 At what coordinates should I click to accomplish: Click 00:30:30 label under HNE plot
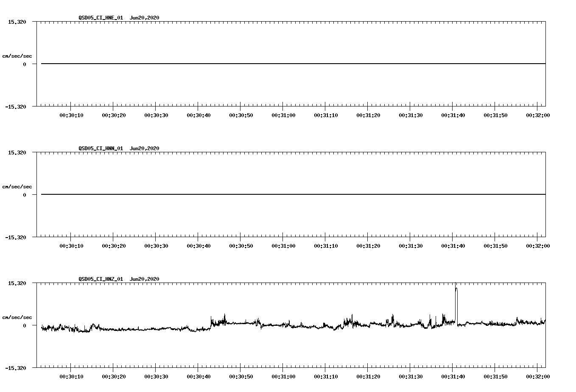pyautogui.click(x=156, y=115)
